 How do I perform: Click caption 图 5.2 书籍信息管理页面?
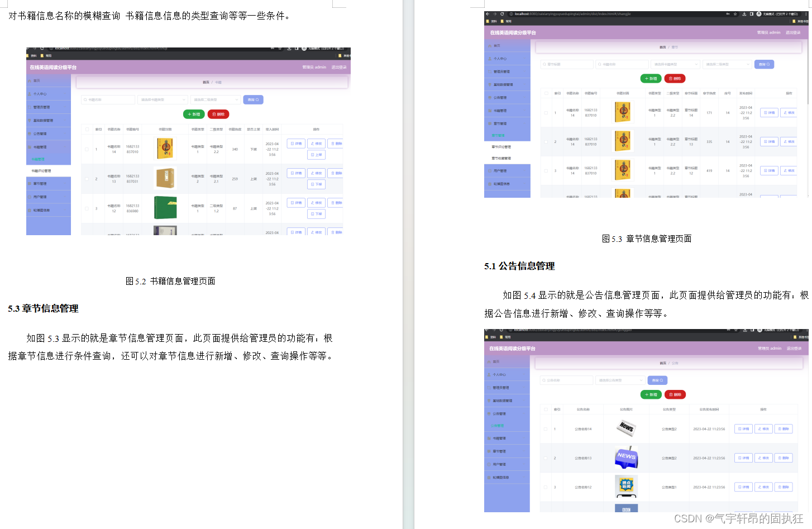[170, 281]
